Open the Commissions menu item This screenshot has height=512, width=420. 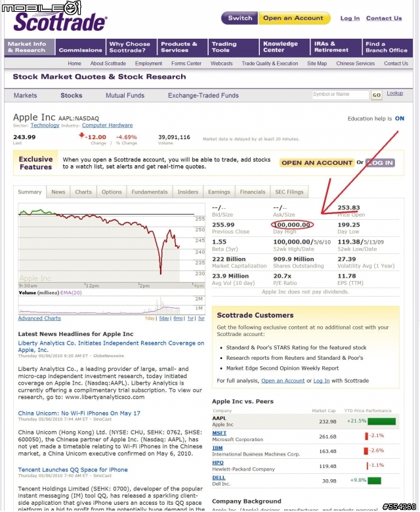coord(81,47)
